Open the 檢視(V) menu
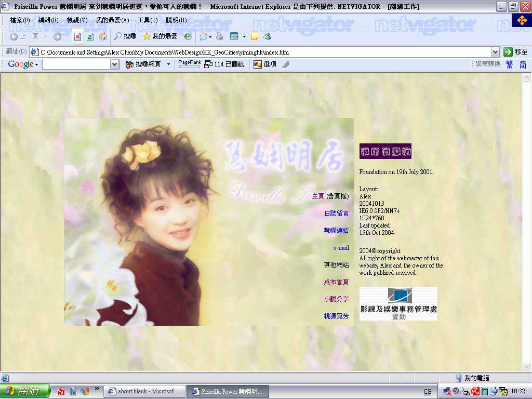The height and width of the screenshot is (399, 532). [77, 20]
